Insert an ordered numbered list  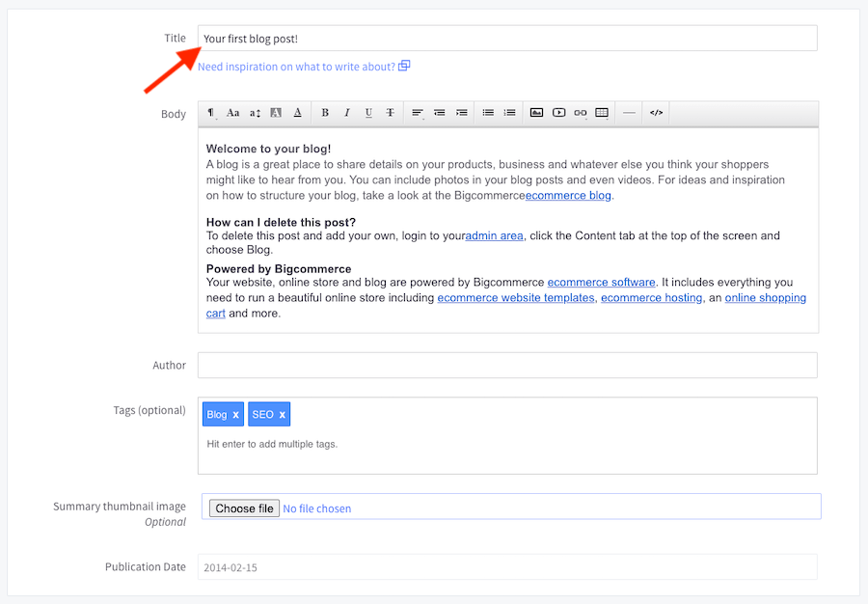pos(510,113)
